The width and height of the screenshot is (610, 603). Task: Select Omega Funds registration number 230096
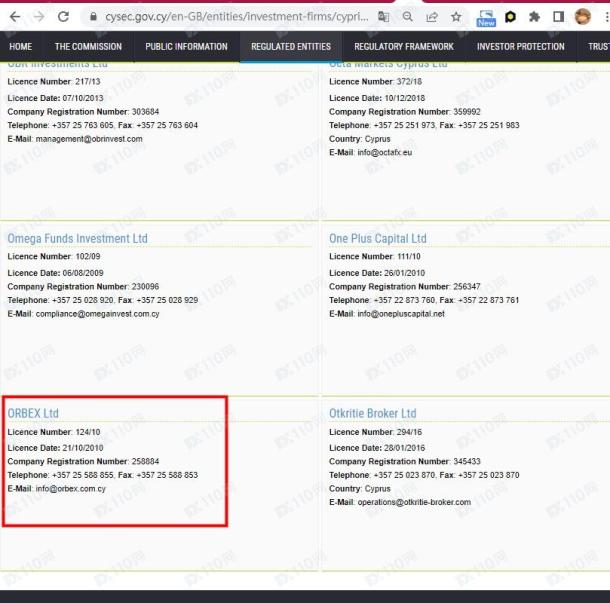[x=145, y=287]
